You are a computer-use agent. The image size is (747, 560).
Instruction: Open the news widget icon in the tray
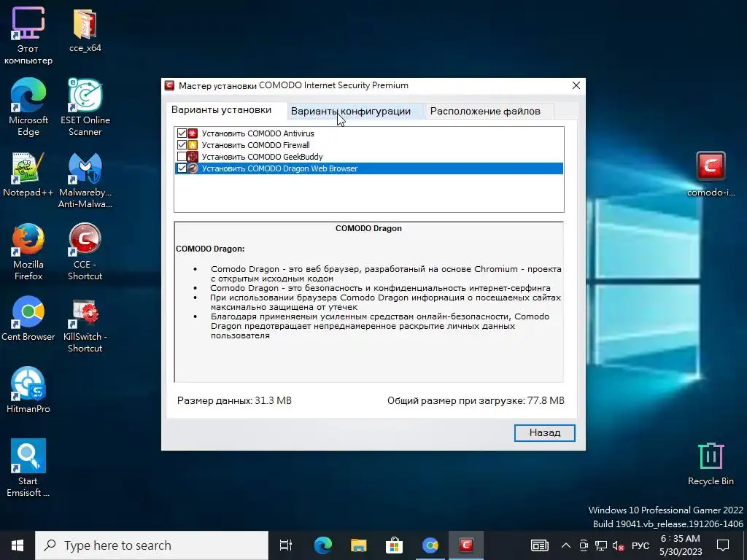pyautogui.click(x=540, y=545)
